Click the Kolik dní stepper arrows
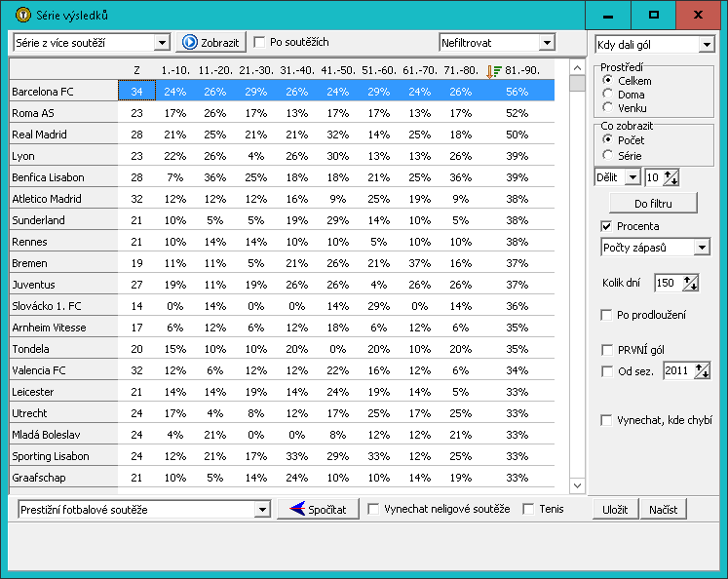The width and height of the screenshot is (728, 579). click(690, 283)
